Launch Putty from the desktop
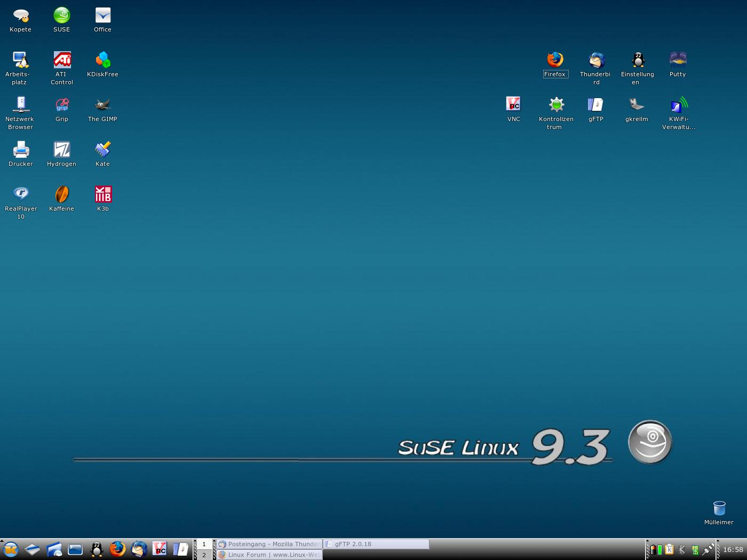This screenshot has height=560, width=747. coord(678,65)
